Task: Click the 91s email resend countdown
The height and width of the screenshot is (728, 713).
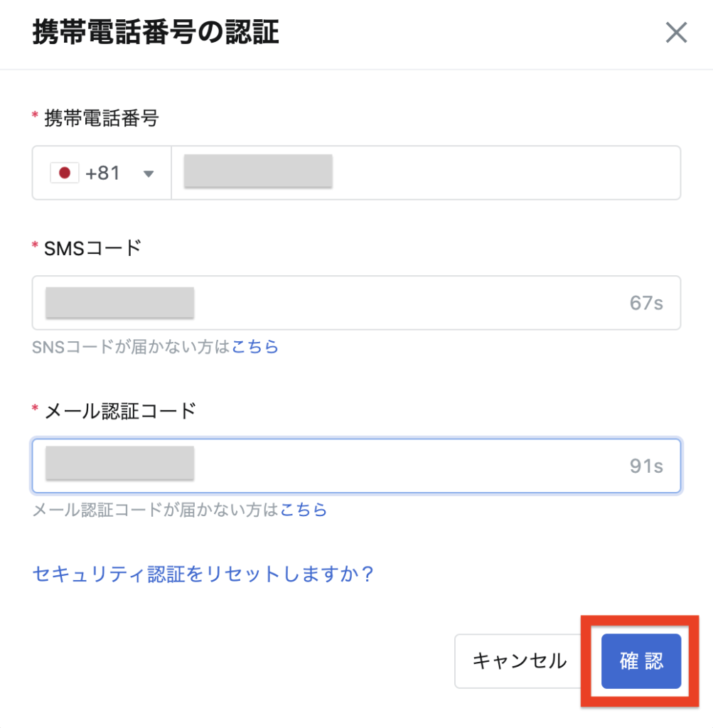Action: 646,466
